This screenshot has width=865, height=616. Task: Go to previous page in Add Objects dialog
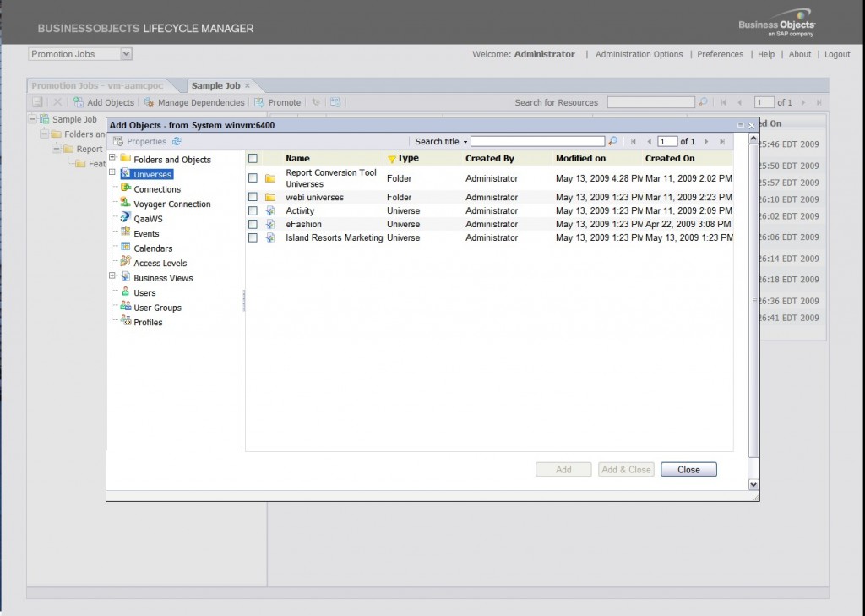tap(649, 142)
